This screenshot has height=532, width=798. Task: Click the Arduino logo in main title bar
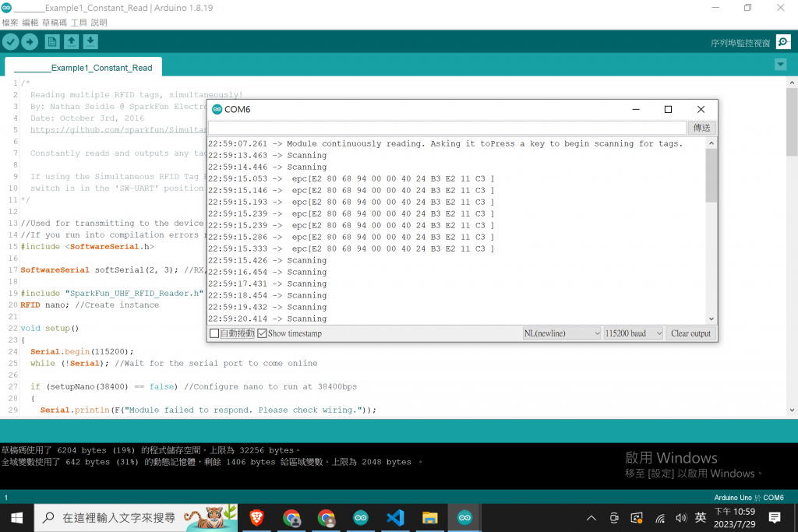coord(6,8)
